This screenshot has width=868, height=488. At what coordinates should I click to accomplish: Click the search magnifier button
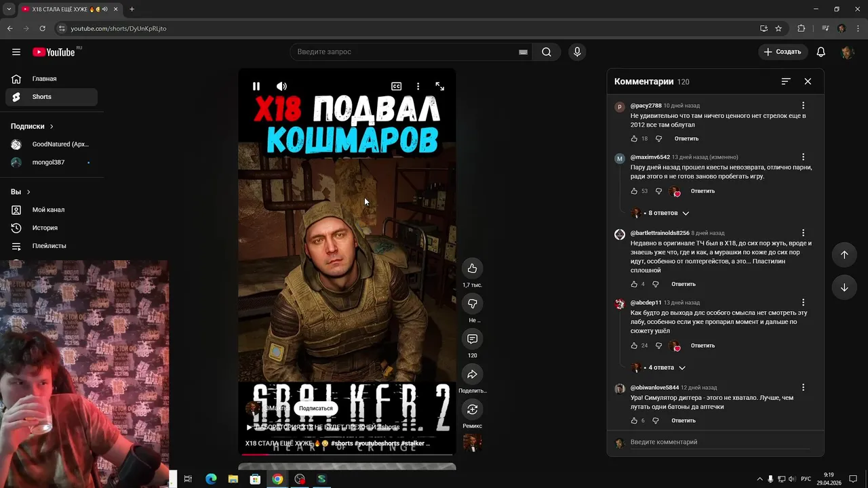tap(547, 52)
